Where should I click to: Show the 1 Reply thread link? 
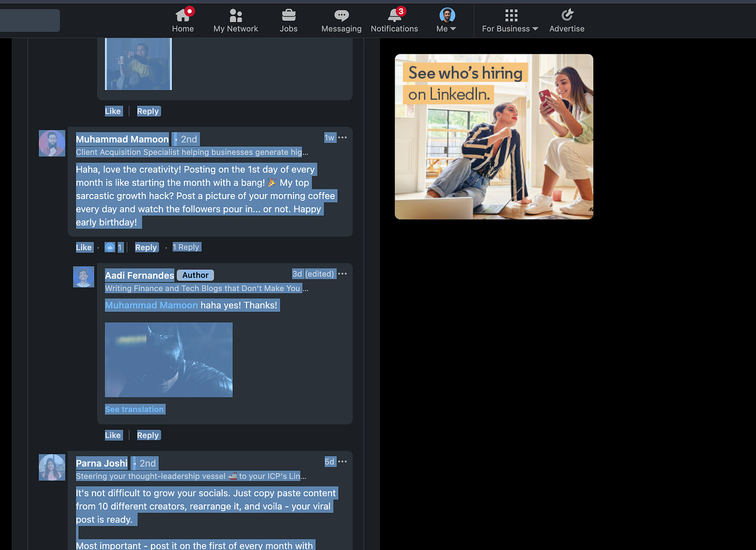click(x=186, y=247)
